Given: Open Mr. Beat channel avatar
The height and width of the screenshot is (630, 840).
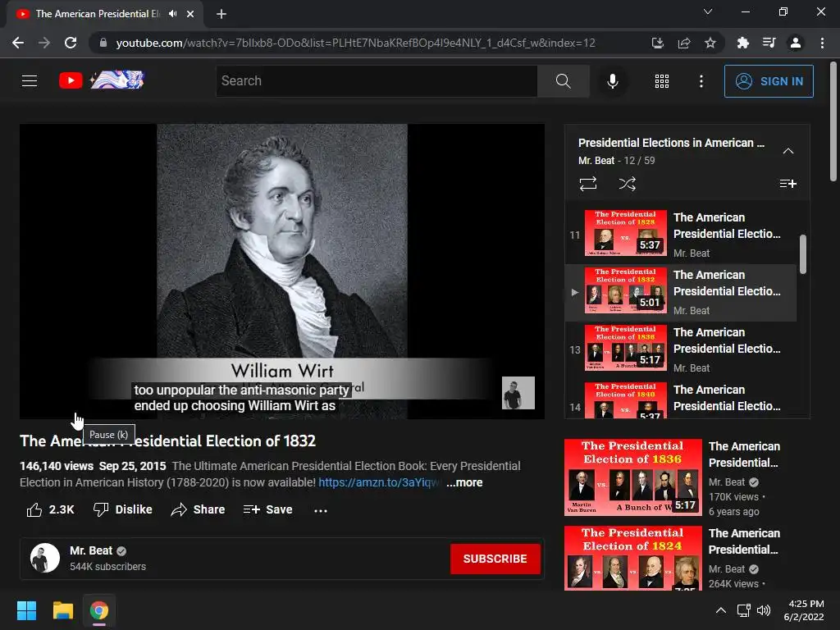Looking at the screenshot, I should (45, 558).
